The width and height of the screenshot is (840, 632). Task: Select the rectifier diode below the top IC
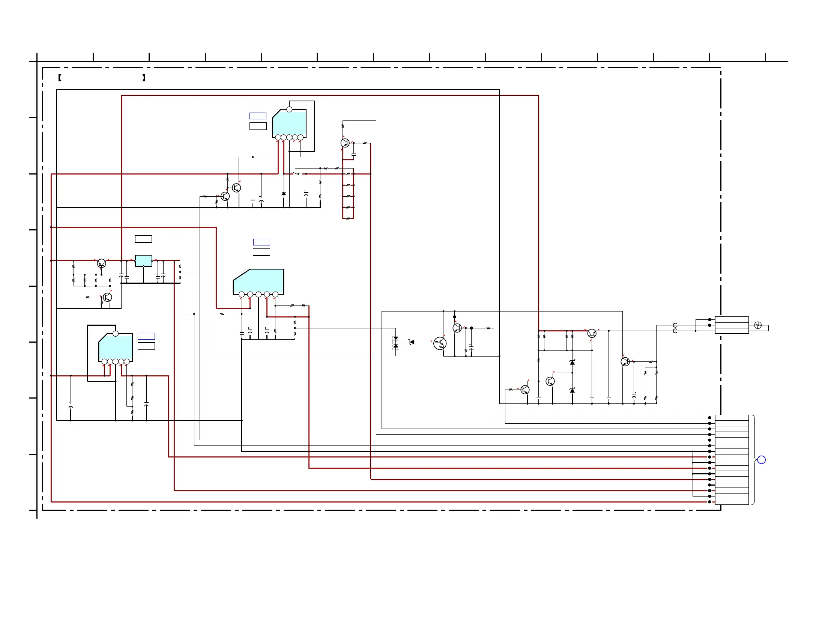click(283, 194)
